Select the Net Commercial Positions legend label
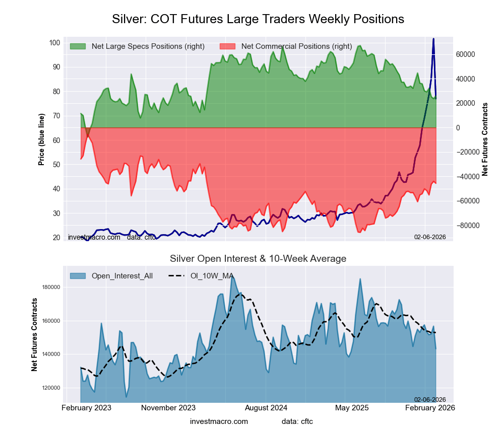The image size is (504, 433). [x=296, y=46]
